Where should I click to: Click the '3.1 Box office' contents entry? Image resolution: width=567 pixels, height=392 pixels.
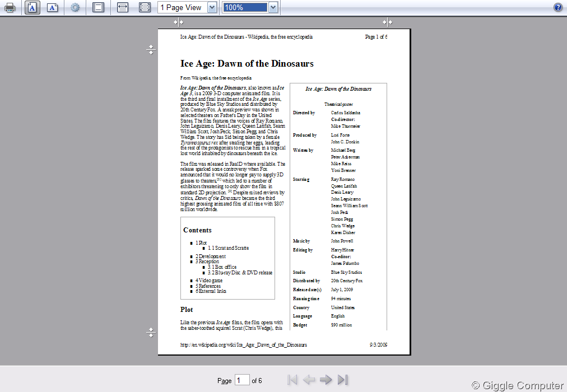coord(222,267)
